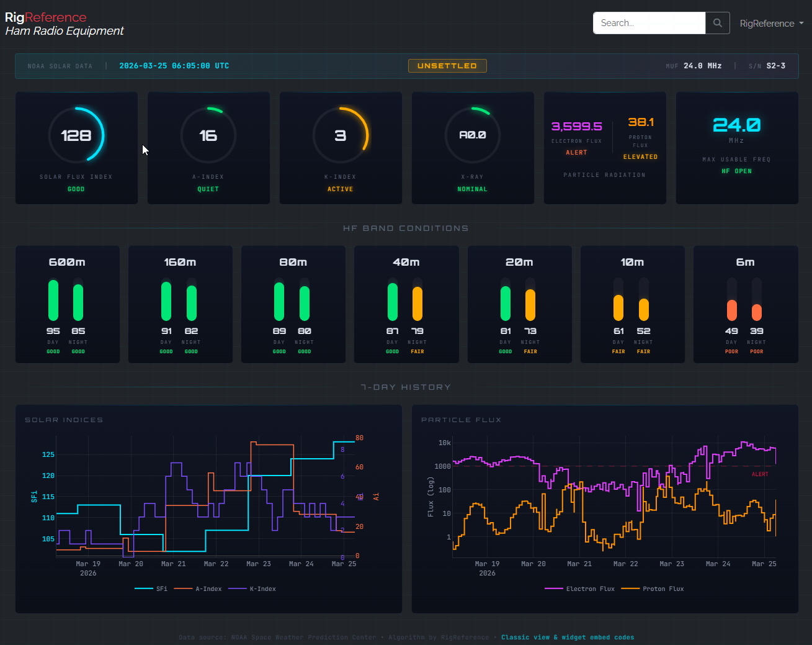
Task: Toggle K-Index series in chart legend
Action: (x=252, y=589)
